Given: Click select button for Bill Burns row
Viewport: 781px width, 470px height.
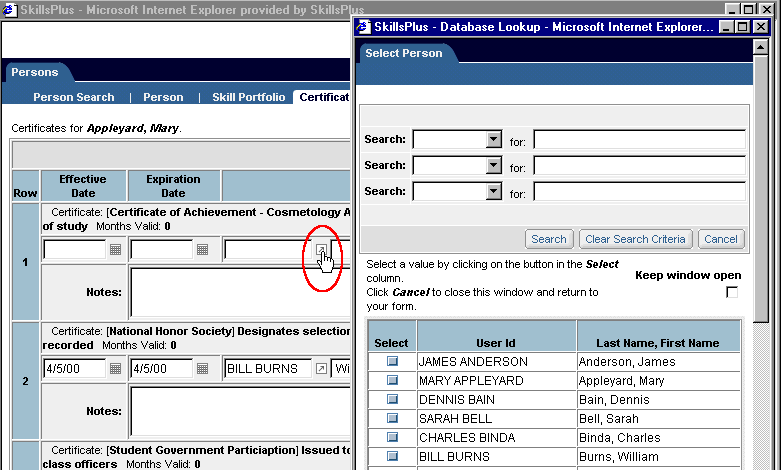Looking at the screenshot, I should tap(392, 456).
